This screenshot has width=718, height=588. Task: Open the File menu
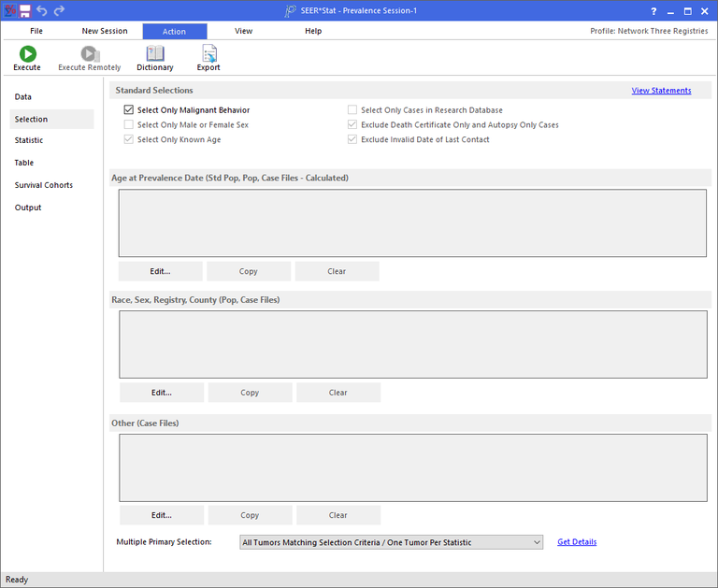(x=36, y=31)
